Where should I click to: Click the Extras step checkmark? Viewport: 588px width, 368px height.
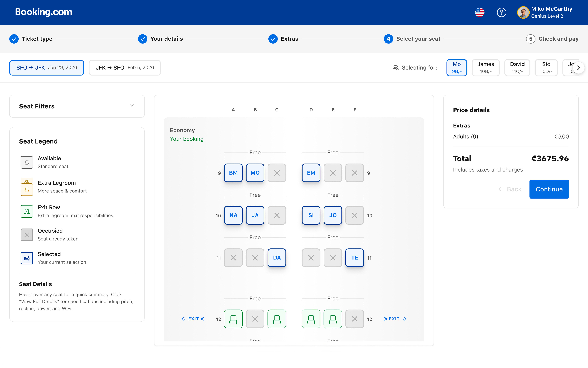273,39
